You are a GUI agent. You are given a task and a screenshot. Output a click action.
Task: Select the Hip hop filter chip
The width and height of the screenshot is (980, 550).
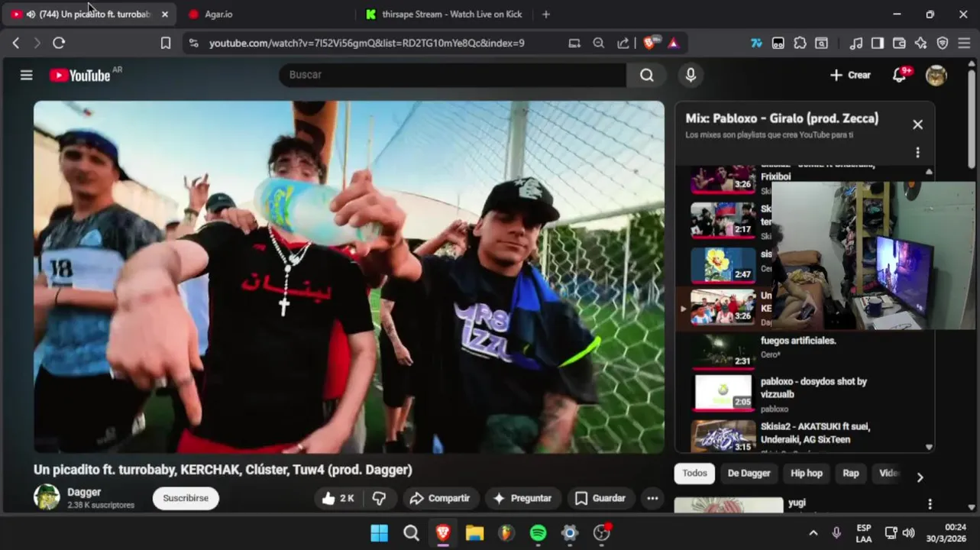(806, 474)
